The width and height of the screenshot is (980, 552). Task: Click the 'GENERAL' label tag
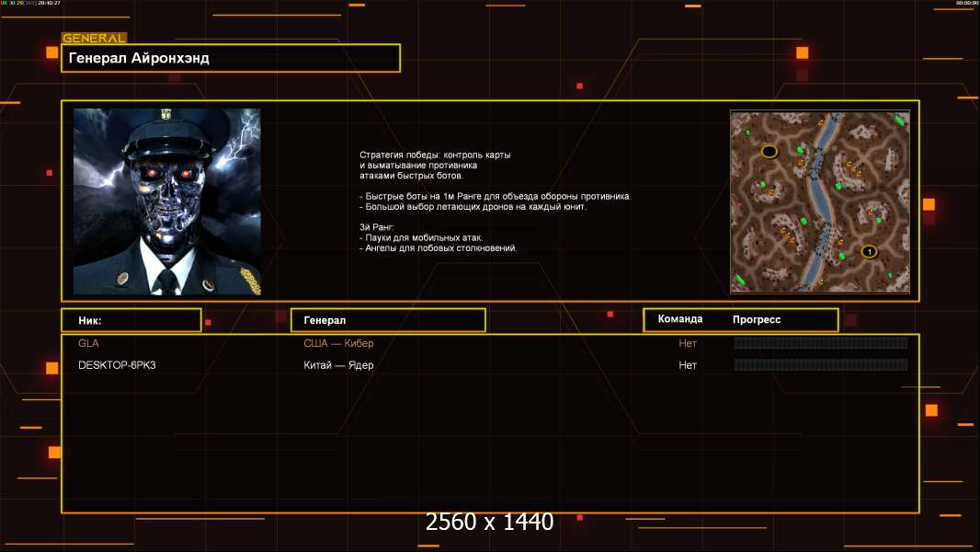[x=94, y=38]
